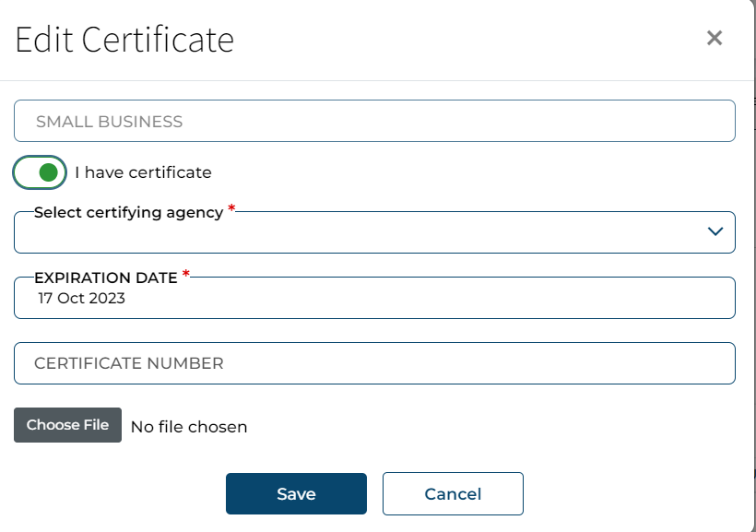Open the Select certifying agency dropdown field

pyautogui.click(x=369, y=234)
